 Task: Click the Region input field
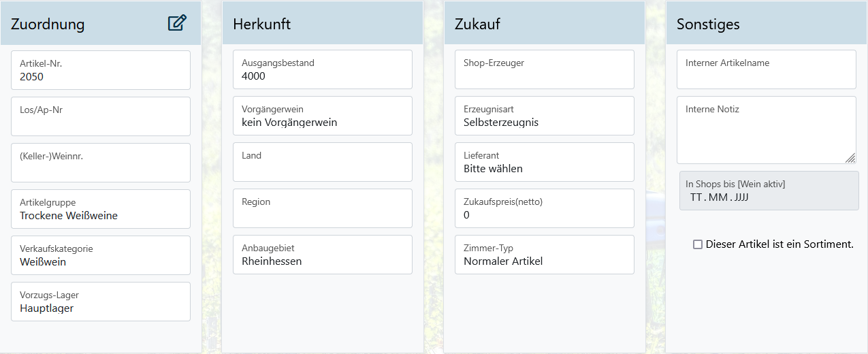point(323,208)
